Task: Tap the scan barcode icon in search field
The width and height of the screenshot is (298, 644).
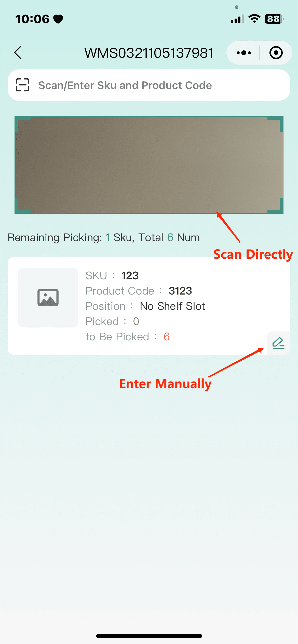Action: [23, 85]
